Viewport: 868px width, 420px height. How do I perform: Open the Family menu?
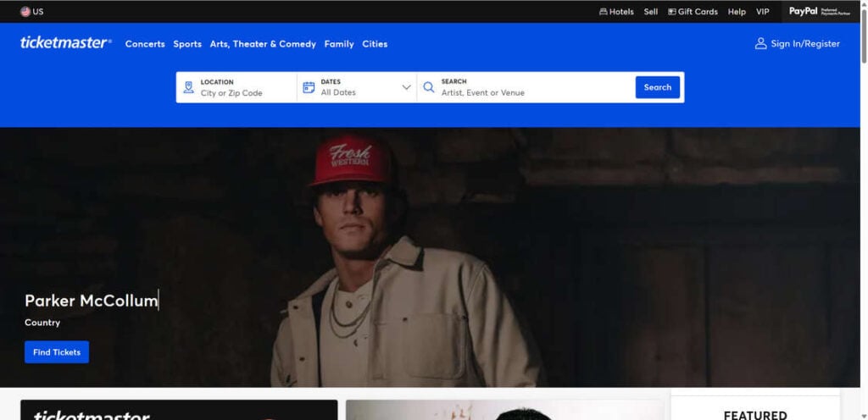(x=339, y=44)
